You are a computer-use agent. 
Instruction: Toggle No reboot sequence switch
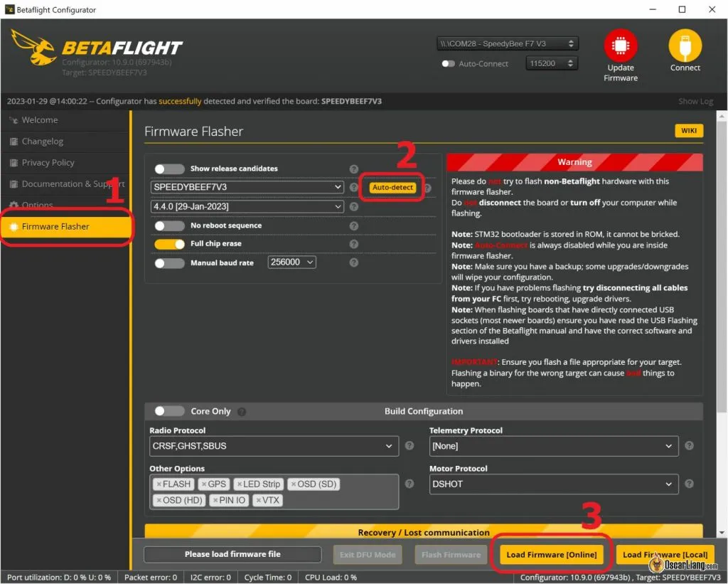169,225
